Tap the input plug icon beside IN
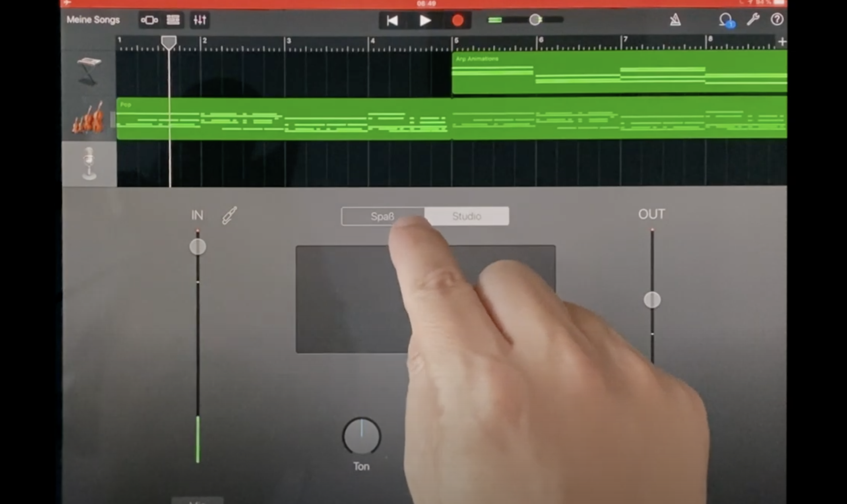 point(229,215)
